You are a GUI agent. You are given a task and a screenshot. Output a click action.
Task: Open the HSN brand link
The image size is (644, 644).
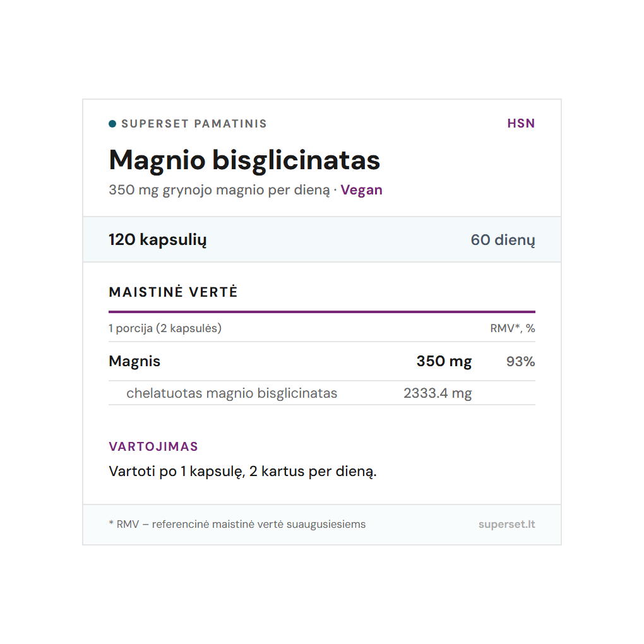521,124
